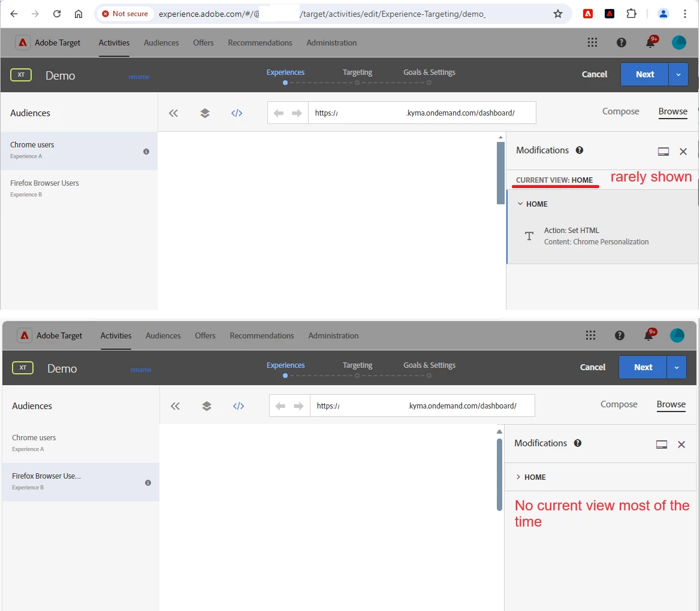Viewport: 700px width, 611px height.
Task: Open Chrome three-dot menu
Action: coord(685,14)
